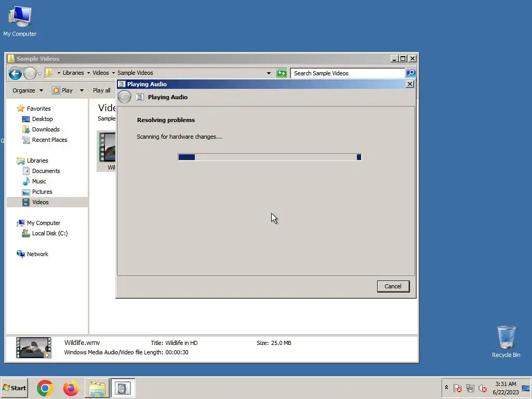This screenshot has height=399, width=532.
Task: Click the Network globe icon
Action: 21,254
